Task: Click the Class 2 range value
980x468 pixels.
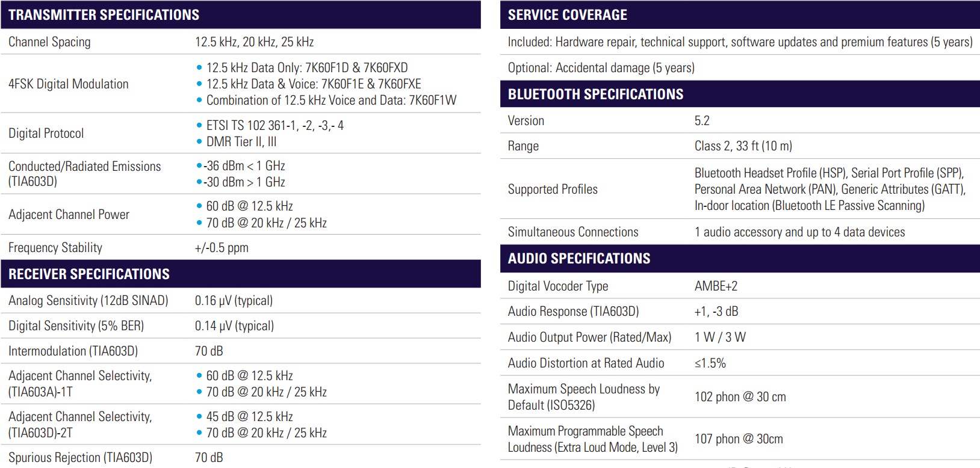Action: pyautogui.click(x=743, y=146)
